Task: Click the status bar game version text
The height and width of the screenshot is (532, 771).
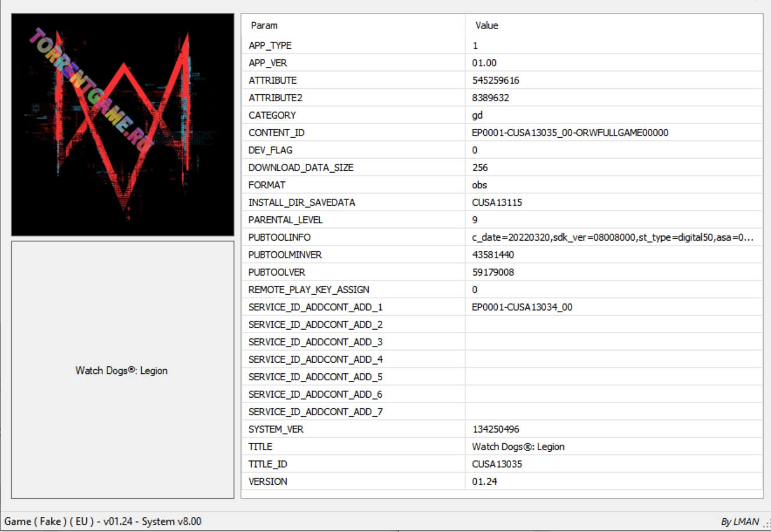Action: click(x=103, y=522)
